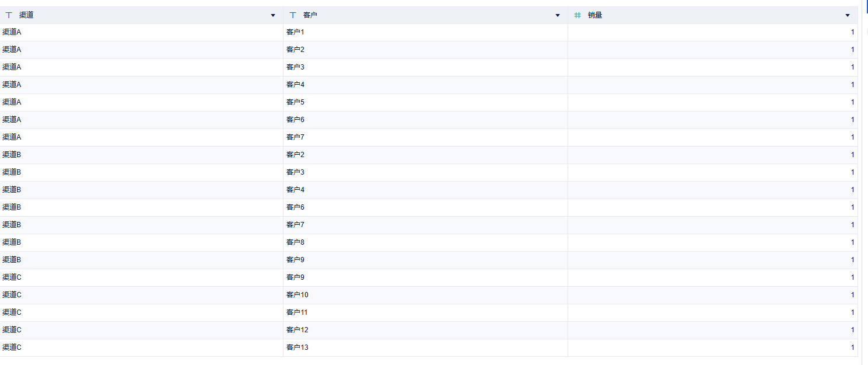This screenshot has width=868, height=365.
Task: Select the 客户 column header label
Action: (x=310, y=15)
